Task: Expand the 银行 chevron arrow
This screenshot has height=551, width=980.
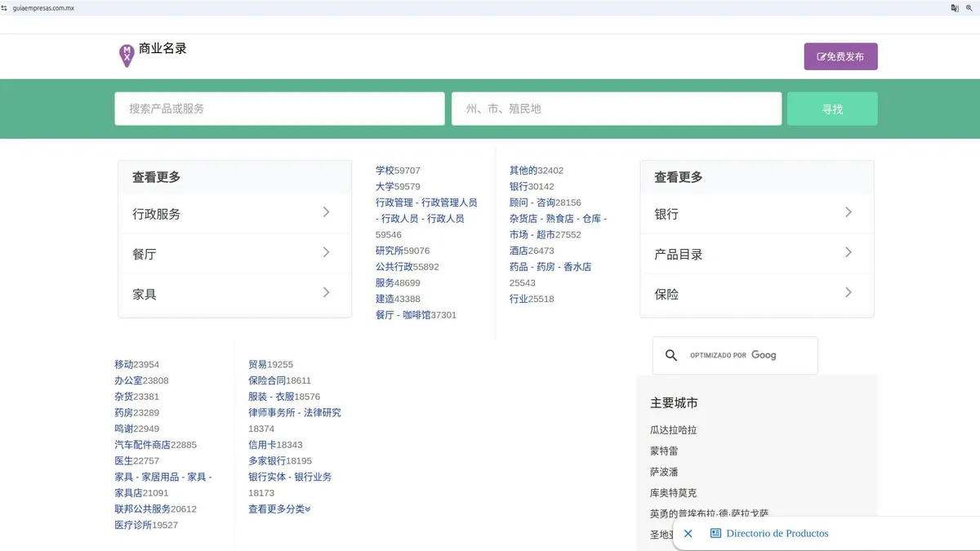Action: coord(848,212)
